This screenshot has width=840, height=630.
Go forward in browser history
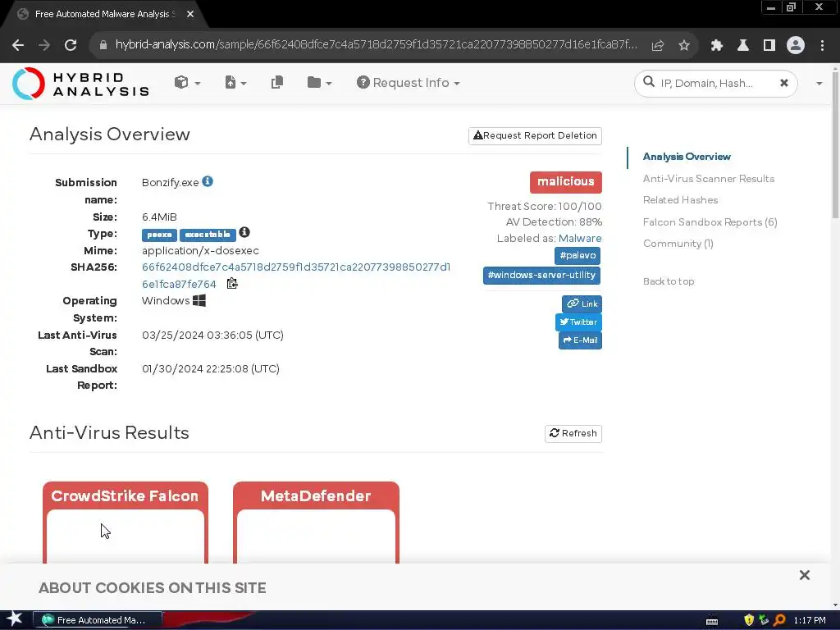pyautogui.click(x=44, y=46)
